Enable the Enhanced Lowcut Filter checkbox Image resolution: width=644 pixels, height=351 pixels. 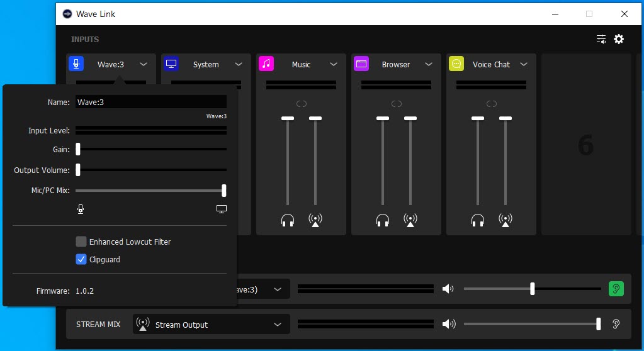tap(81, 242)
